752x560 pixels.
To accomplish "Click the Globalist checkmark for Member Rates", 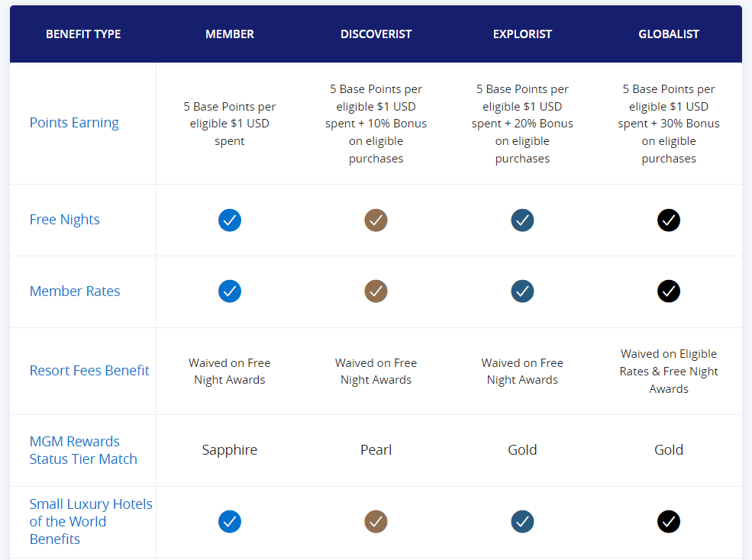I will [669, 291].
